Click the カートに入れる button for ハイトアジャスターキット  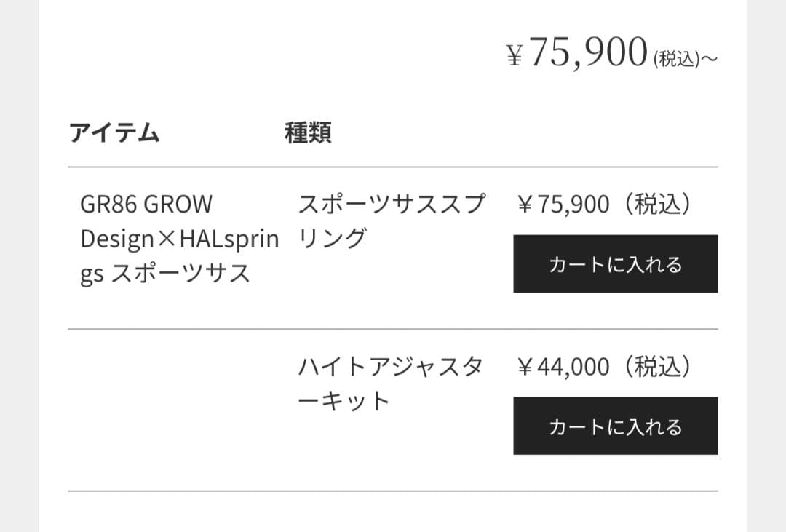tap(615, 426)
